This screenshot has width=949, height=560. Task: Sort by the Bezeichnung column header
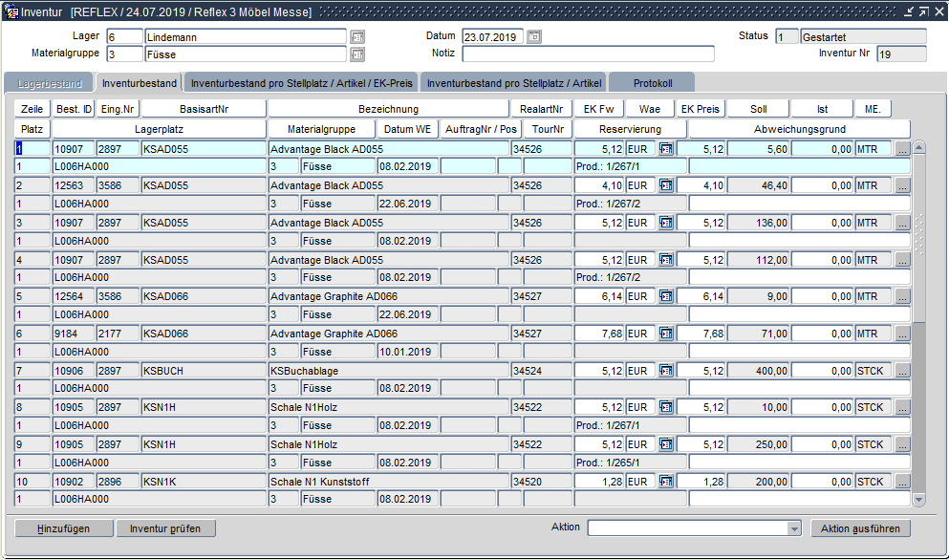[x=388, y=109]
